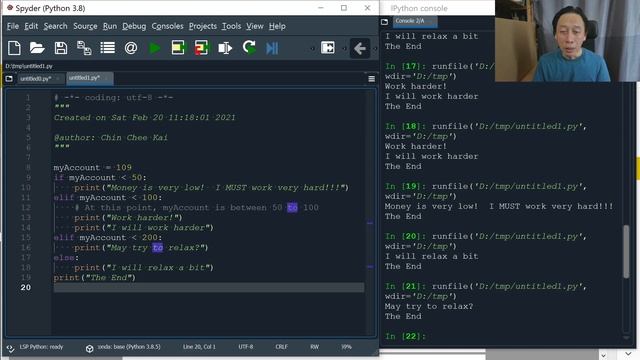
Task: Click RW permission indicator in status bar
Action: pos(314,347)
